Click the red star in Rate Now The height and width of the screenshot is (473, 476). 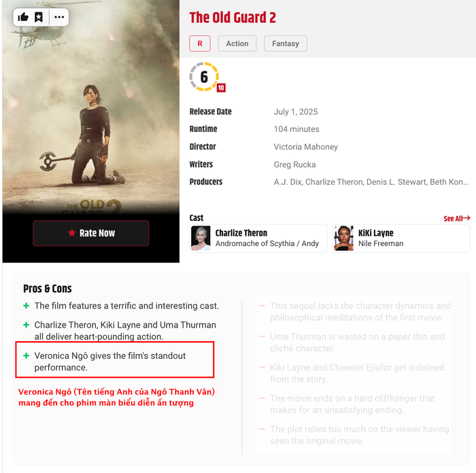71,232
